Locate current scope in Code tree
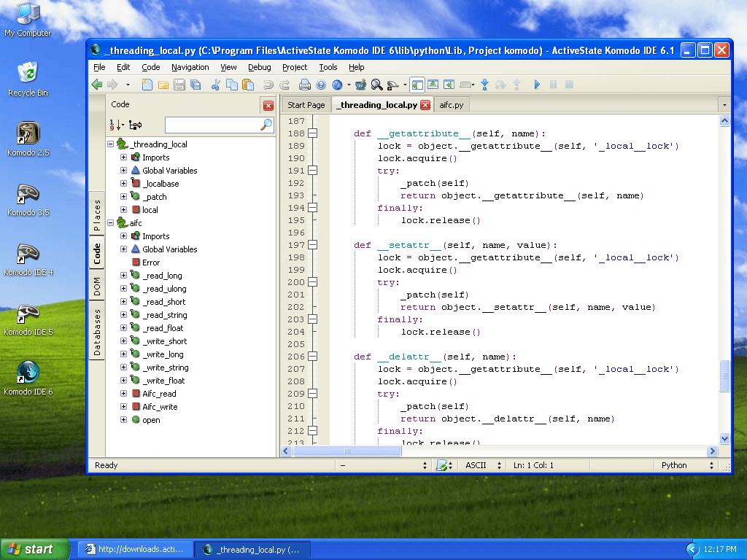Screen dimensions: 747x560 click(x=135, y=125)
